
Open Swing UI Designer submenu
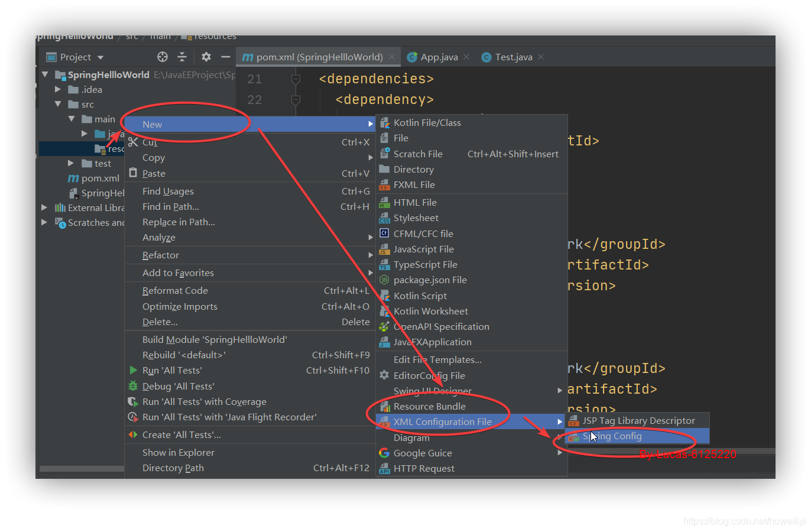472,391
